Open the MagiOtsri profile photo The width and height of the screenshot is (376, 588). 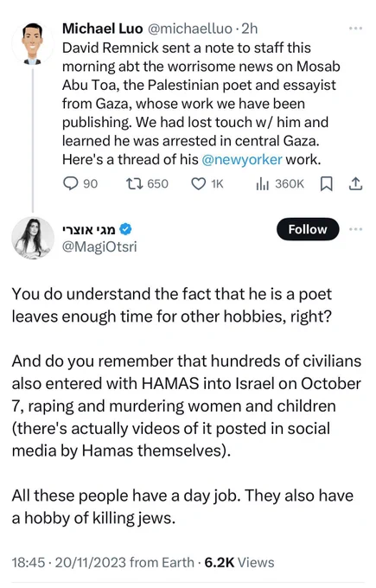click(x=33, y=238)
